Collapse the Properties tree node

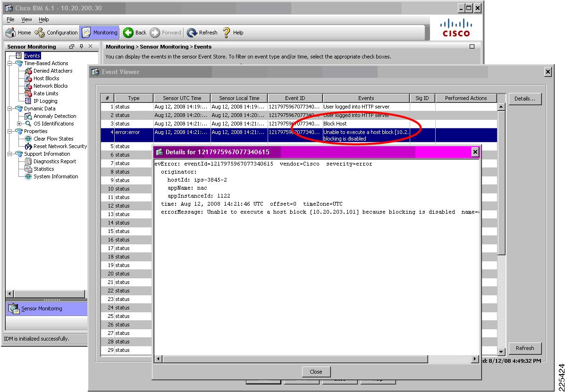point(10,132)
